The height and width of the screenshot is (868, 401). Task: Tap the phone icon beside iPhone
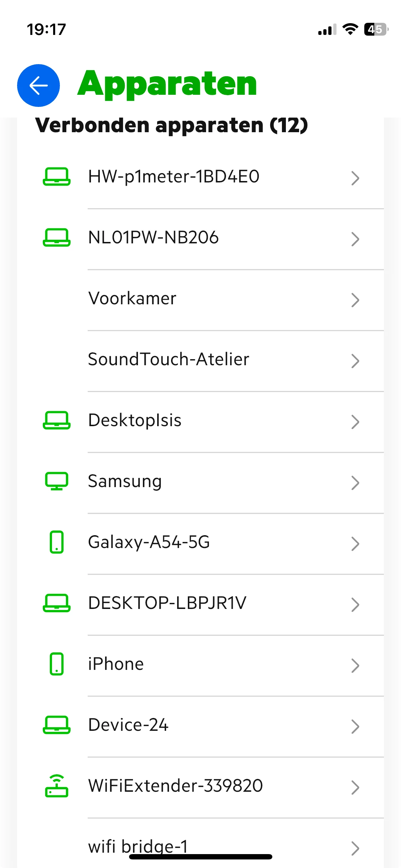(x=56, y=664)
